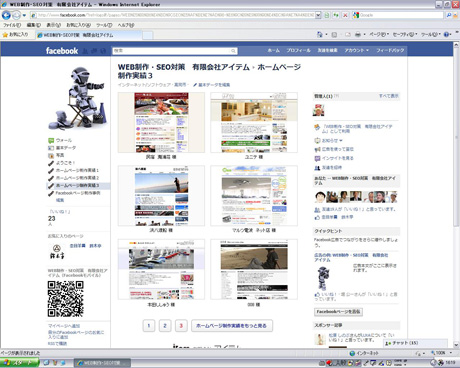460x368 pixels.
Task: Open the ヘルプ(H) menu
Action: (126, 25)
